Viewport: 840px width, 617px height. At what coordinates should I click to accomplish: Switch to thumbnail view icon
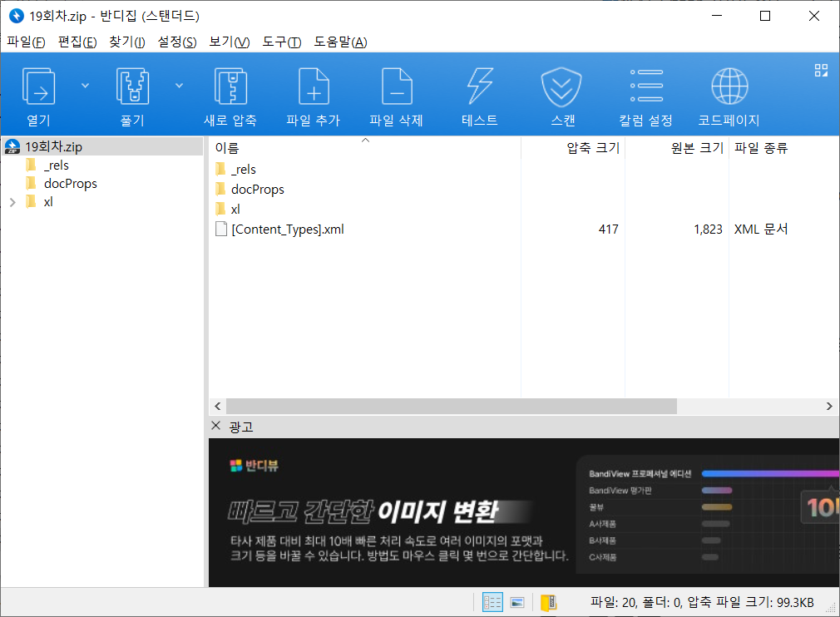pyautogui.click(x=517, y=603)
